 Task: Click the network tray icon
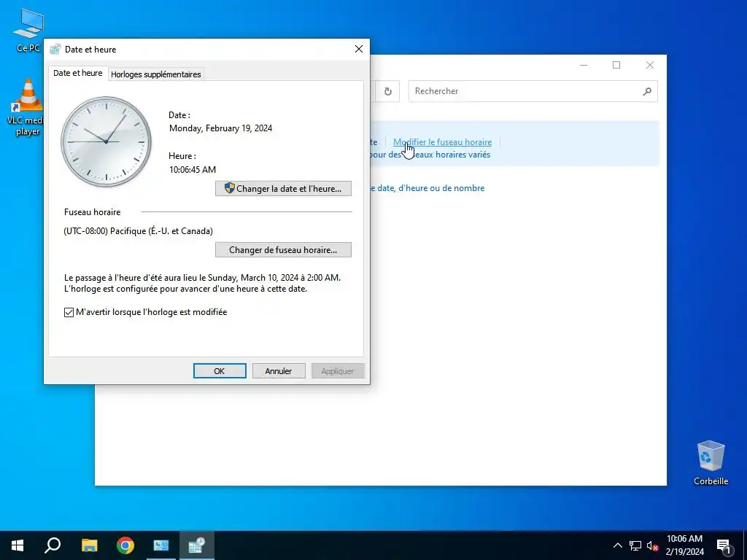(635, 545)
